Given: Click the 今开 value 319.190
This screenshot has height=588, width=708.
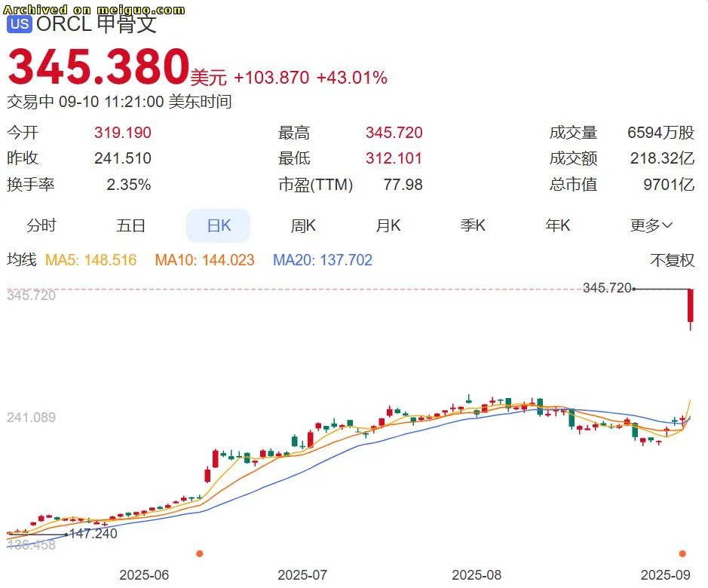Looking at the screenshot, I should coord(122,133).
